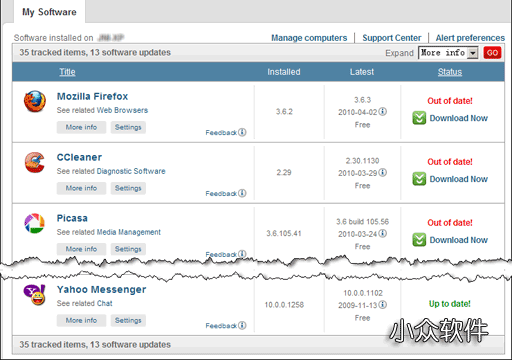Click Firefox 'Out of date!' status text

point(450,101)
